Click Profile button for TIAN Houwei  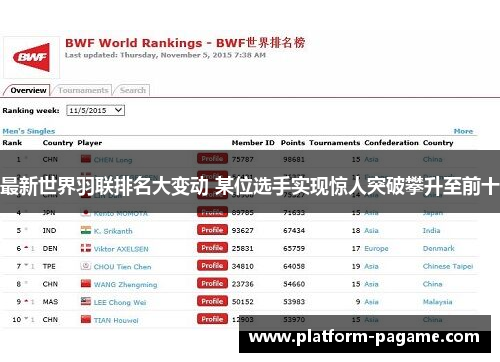pyautogui.click(x=212, y=319)
